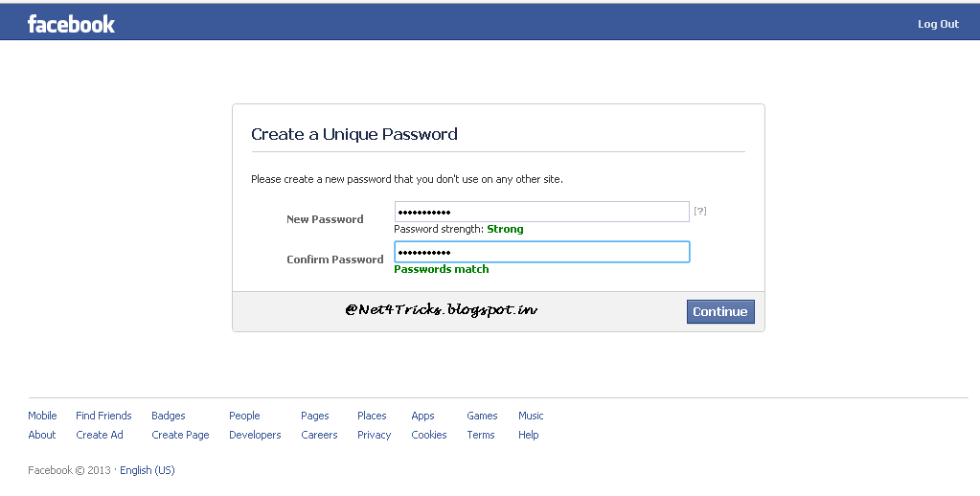980x496 pixels.
Task: Go to Games link
Action: coord(482,416)
